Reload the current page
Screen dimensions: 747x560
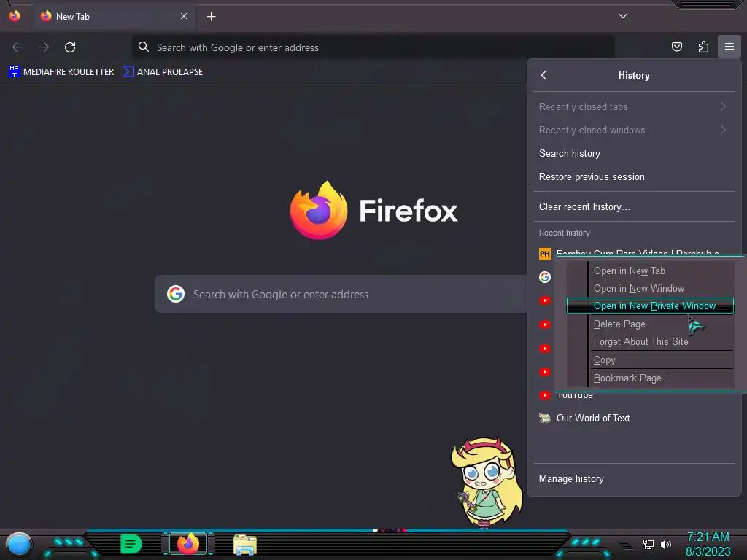point(70,47)
